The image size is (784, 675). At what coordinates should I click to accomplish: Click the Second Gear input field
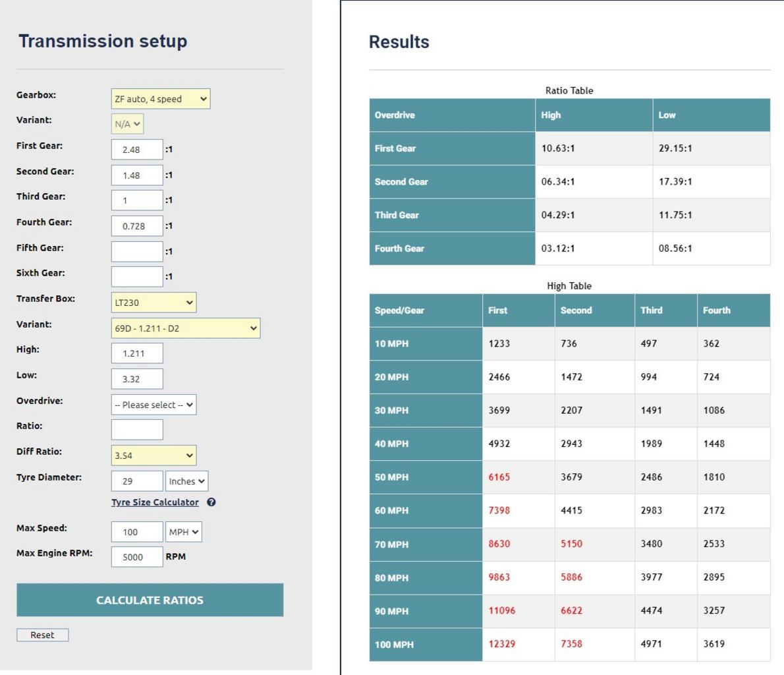pyautogui.click(x=137, y=175)
